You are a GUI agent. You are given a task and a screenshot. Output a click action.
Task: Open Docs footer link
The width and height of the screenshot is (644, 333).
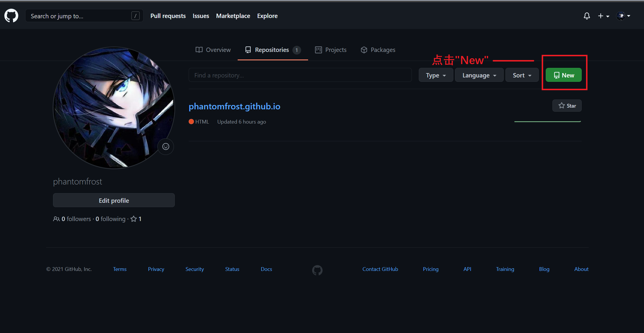point(266,269)
